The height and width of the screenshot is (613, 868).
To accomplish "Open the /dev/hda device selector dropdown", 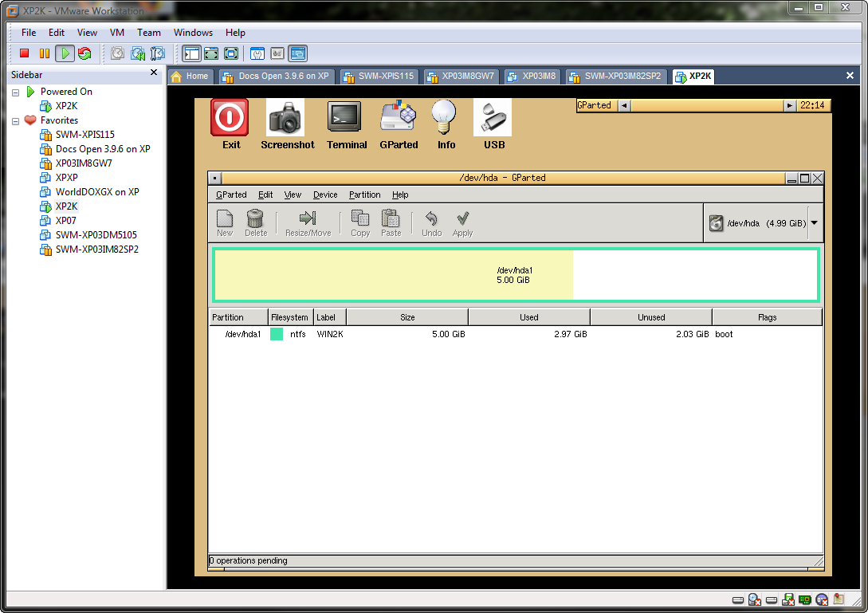I will point(815,222).
